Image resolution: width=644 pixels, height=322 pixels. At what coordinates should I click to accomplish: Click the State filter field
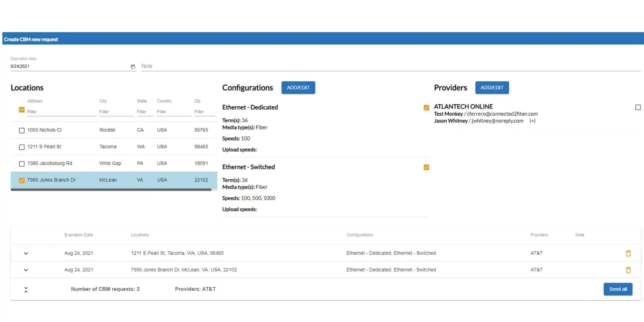(x=145, y=112)
